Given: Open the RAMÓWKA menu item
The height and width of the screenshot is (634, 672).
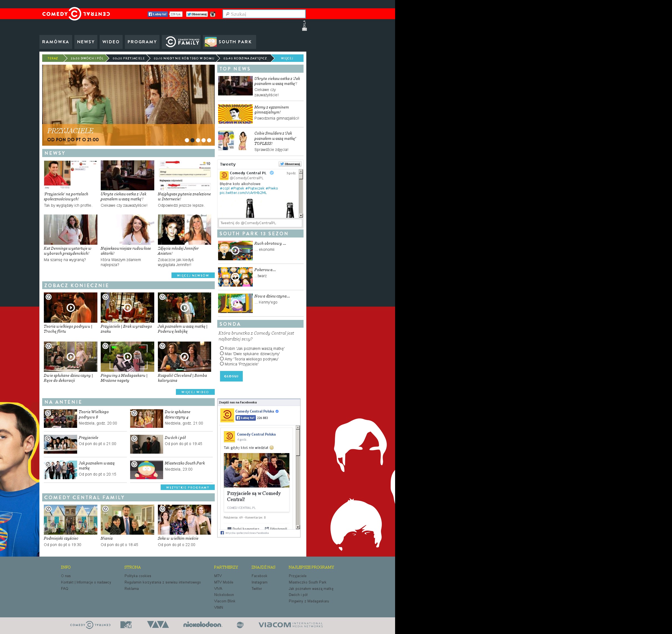Looking at the screenshot, I should (x=55, y=42).
